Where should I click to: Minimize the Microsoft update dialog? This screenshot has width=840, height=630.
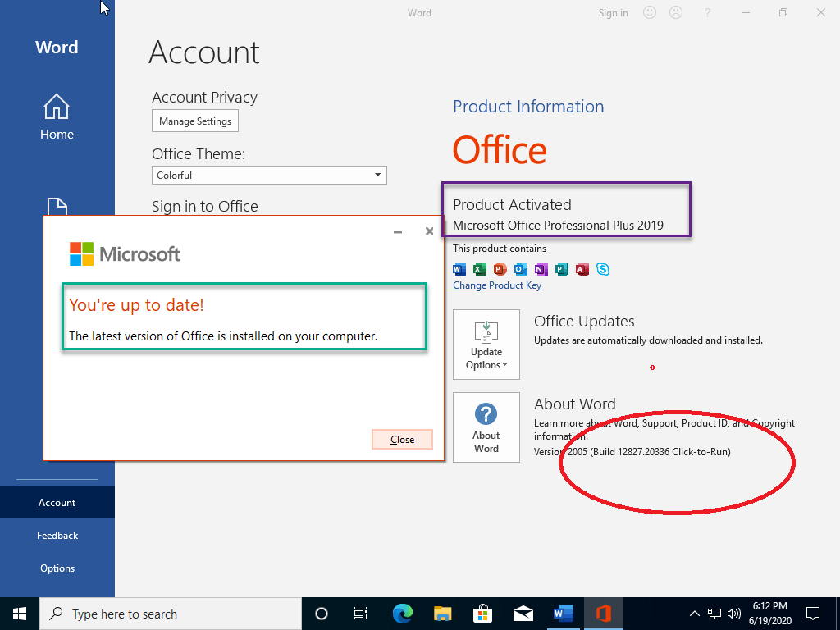click(398, 231)
